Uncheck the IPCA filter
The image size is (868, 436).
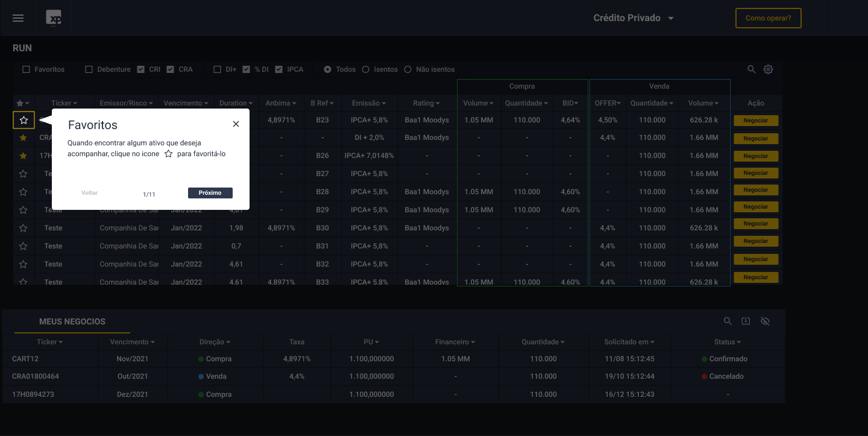(278, 69)
